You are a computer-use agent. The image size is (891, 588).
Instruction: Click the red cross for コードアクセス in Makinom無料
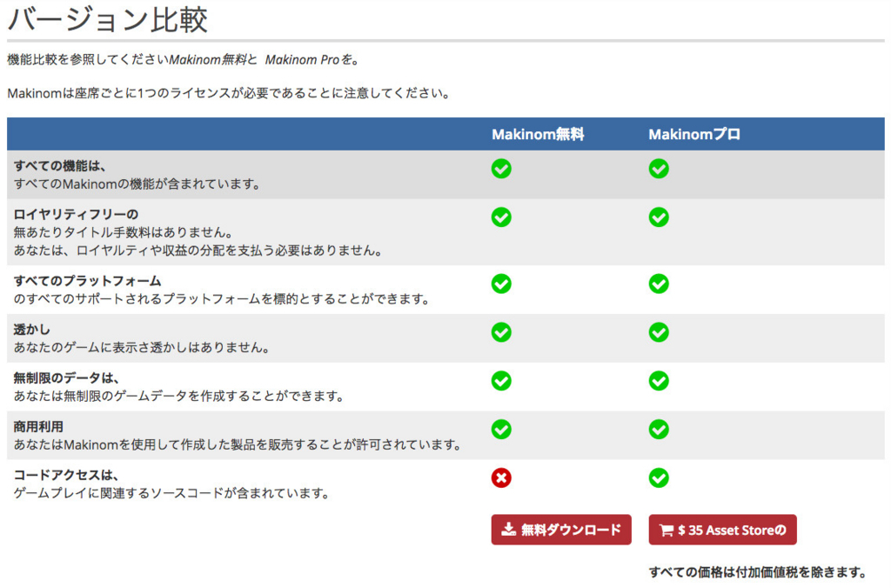pyautogui.click(x=501, y=478)
